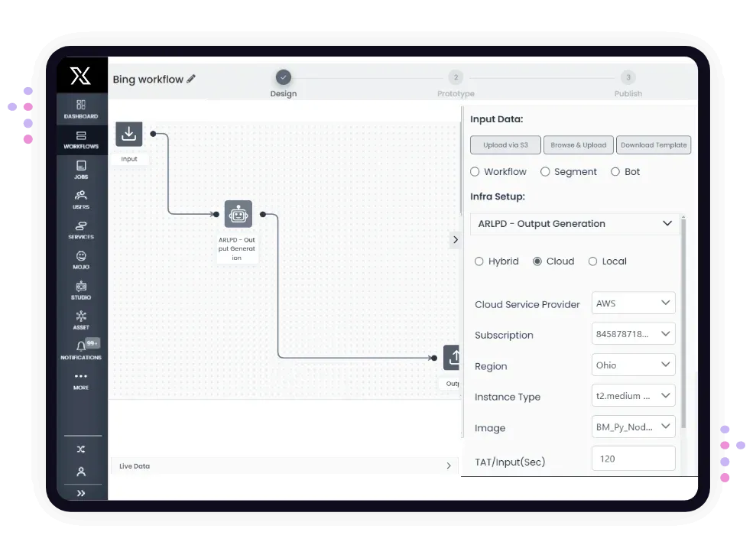Click the Infra Setup scrollbar
Viewport: 756px width, 558px height.
pyautogui.click(x=683, y=323)
